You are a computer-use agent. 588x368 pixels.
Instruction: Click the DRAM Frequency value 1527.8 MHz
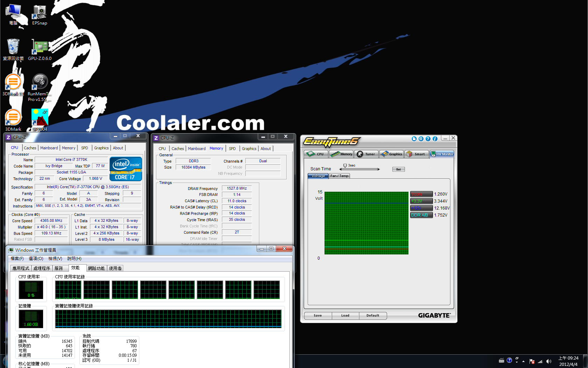(237, 189)
